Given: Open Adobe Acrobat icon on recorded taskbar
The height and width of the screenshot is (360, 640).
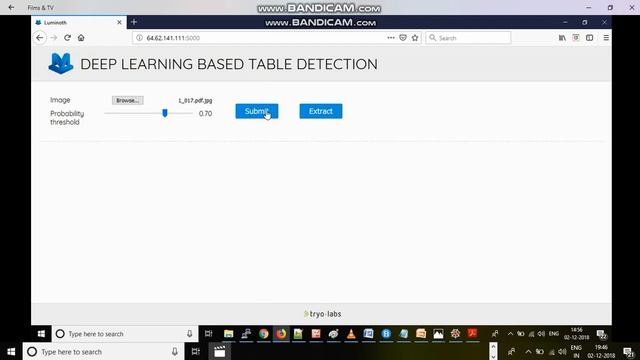Looking at the screenshot, I should pos(473,334).
